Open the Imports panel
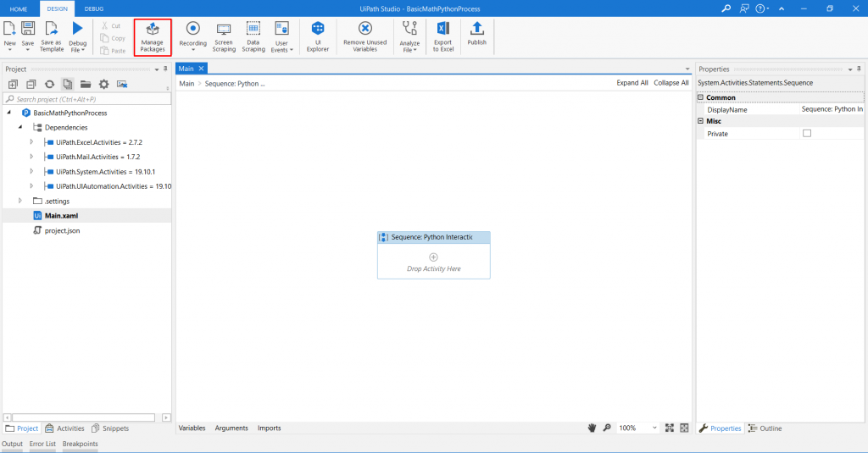This screenshot has height=453, width=868. pos(269,428)
